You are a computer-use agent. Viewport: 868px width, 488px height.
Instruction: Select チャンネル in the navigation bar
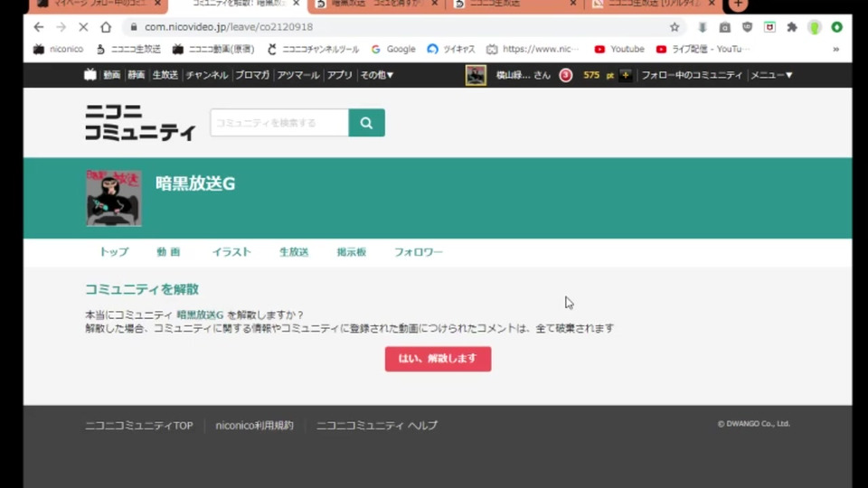206,75
